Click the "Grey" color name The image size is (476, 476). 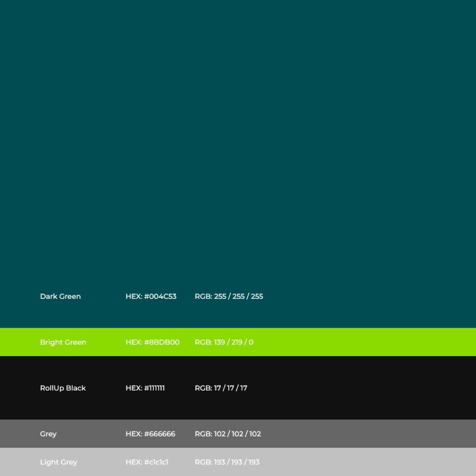pyautogui.click(x=48, y=434)
